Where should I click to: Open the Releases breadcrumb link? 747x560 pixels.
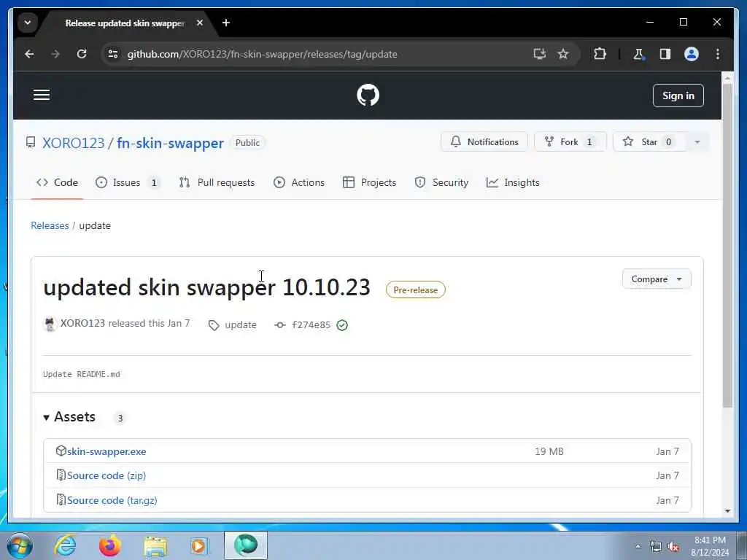tap(50, 226)
